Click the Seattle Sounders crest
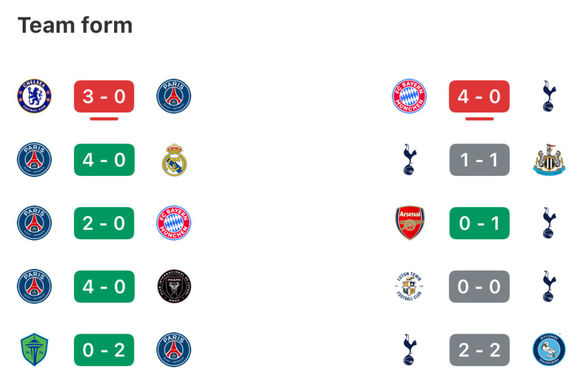The height and width of the screenshot is (392, 581). click(34, 350)
